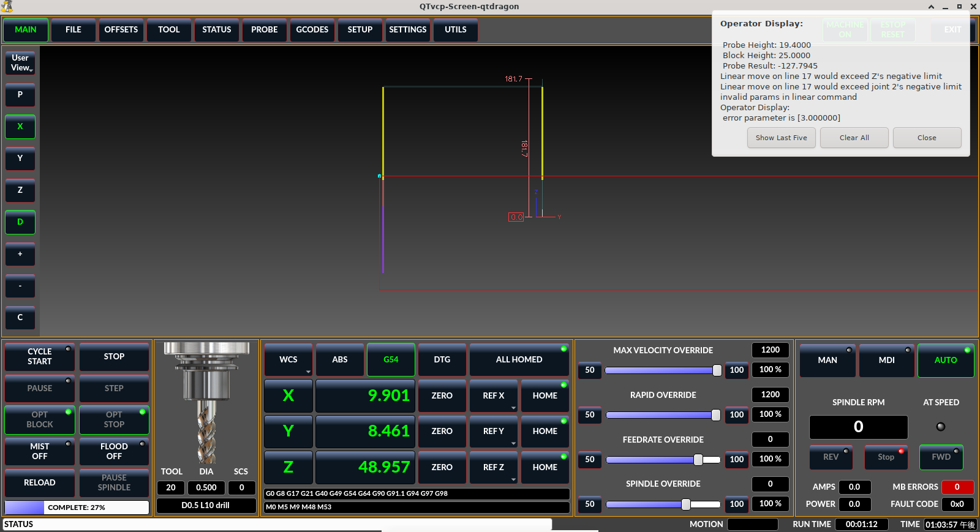Open the STATUS tab
980x532 pixels.
tap(217, 30)
